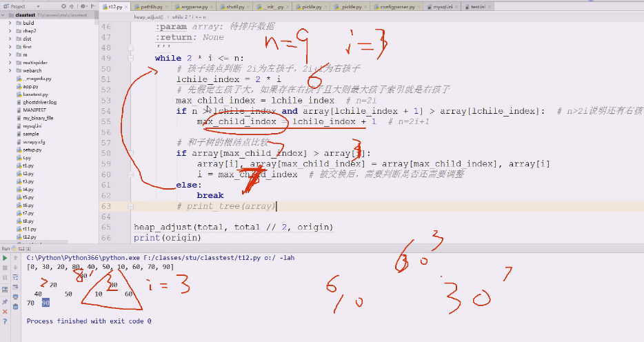Click the pause output icon
The image size is (644, 342).
pos(5,278)
